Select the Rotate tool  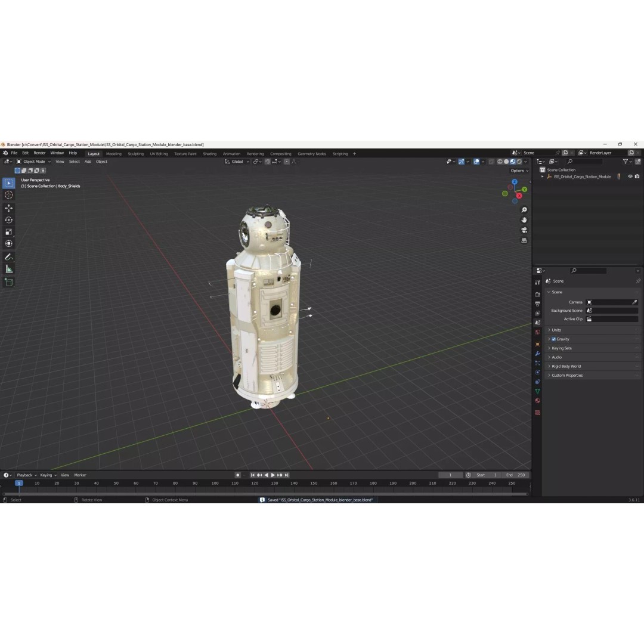(8, 220)
